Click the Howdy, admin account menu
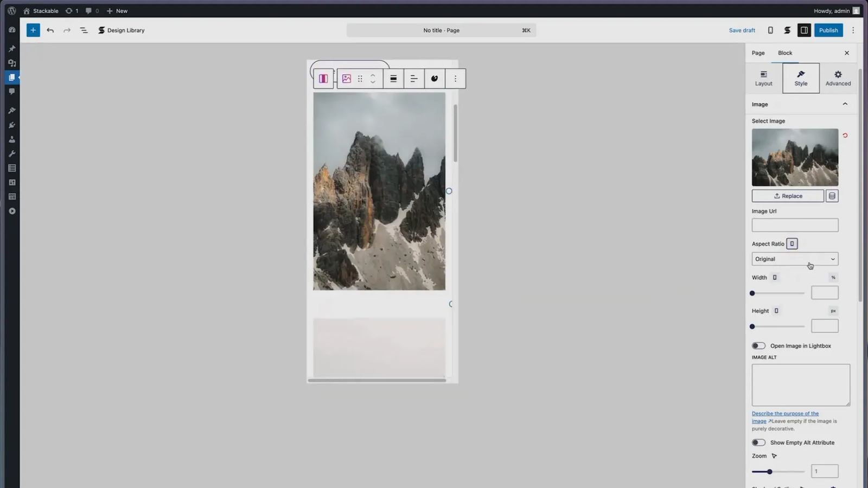Screen dimensions: 868x488 coord(837,11)
